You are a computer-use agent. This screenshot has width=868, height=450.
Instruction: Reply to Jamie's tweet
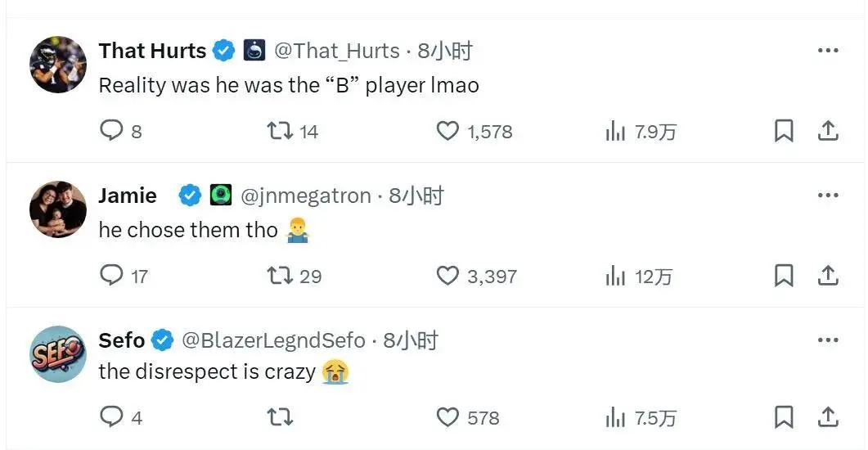(111, 276)
